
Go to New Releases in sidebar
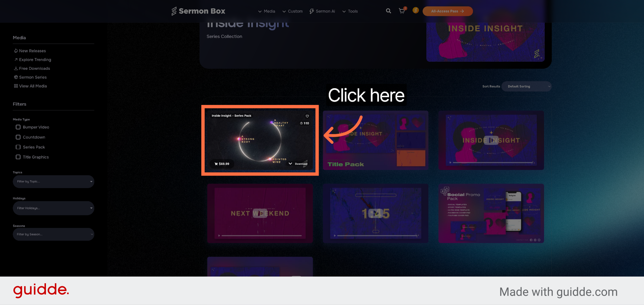[x=30, y=51]
